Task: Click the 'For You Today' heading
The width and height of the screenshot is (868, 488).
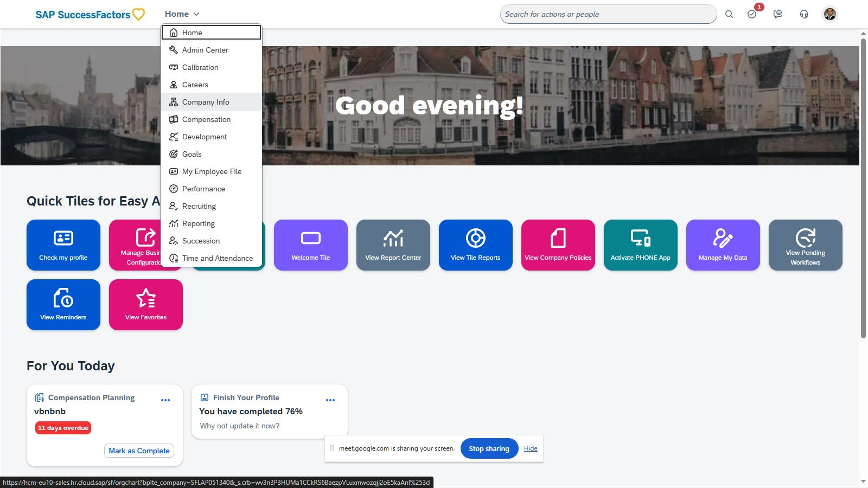Action: tap(71, 366)
